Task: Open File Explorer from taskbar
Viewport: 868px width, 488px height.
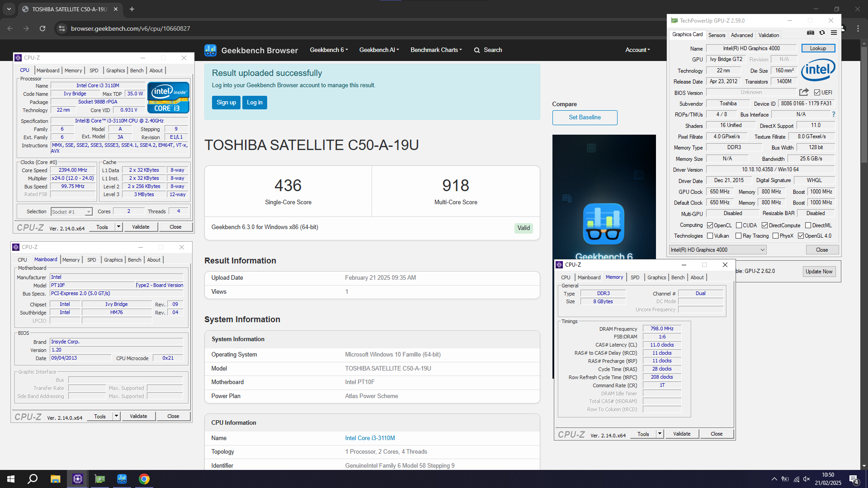Action: tap(55, 479)
